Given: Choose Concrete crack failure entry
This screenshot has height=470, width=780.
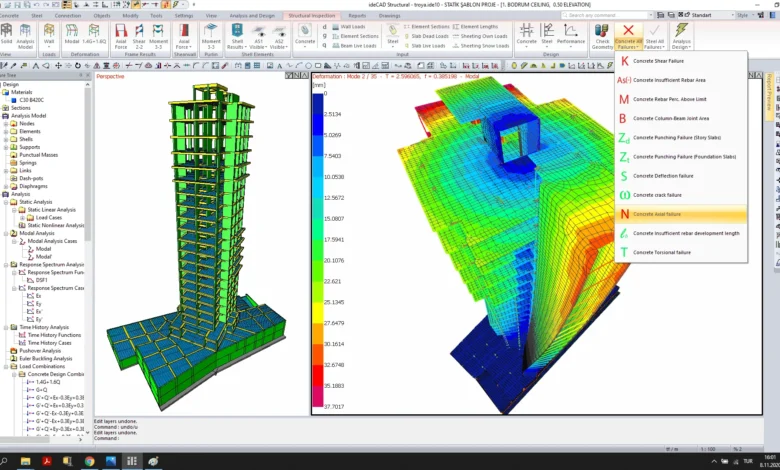Looking at the screenshot, I should pyautogui.click(x=681, y=195).
